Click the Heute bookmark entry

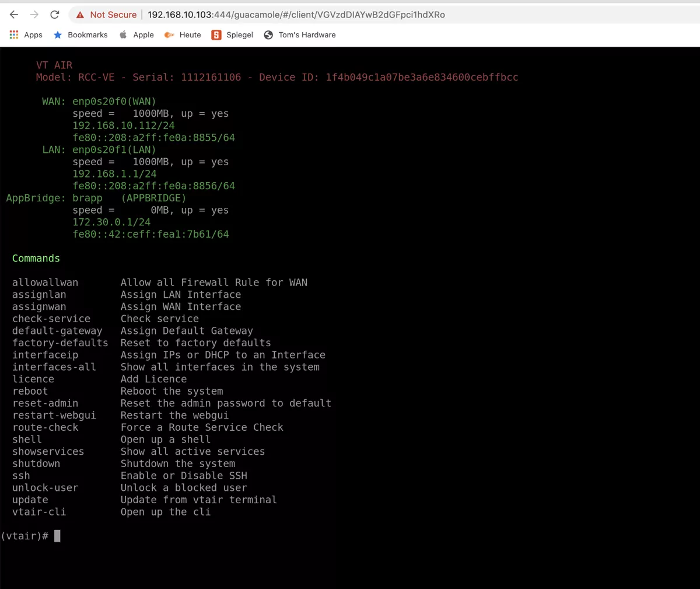click(x=183, y=35)
